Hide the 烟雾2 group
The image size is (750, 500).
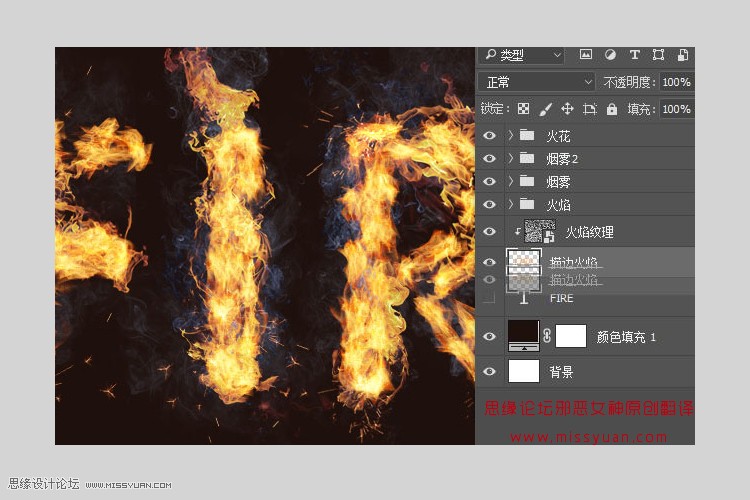pos(489,158)
